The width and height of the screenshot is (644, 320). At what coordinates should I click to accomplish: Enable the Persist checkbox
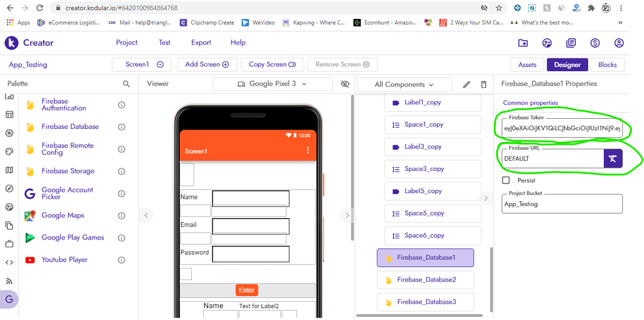(x=506, y=180)
